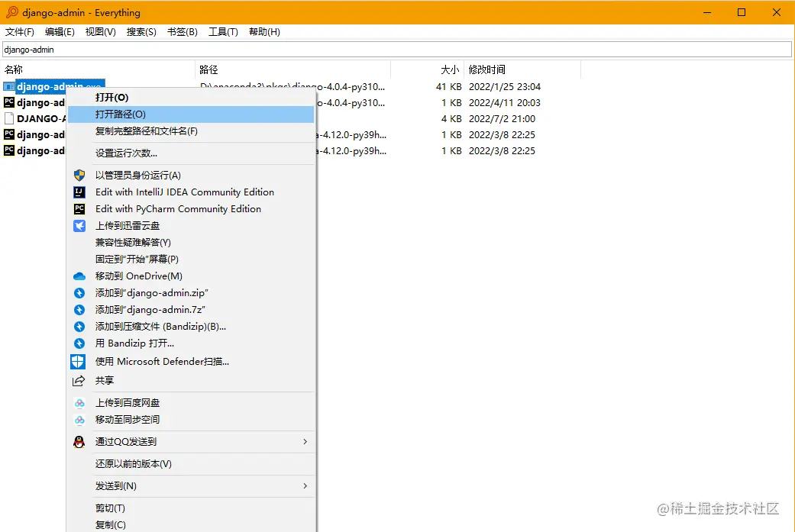Click the QQ penguin icon
Image resolution: width=795 pixels, height=532 pixels.
79,442
